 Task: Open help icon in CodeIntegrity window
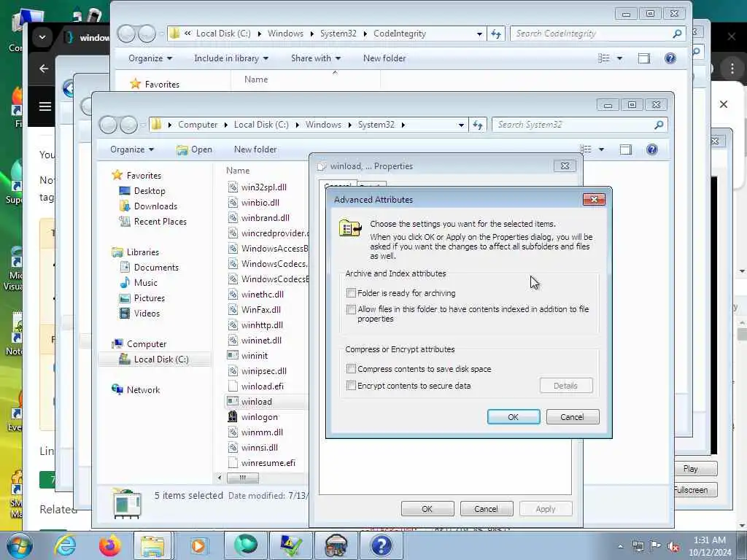click(670, 58)
